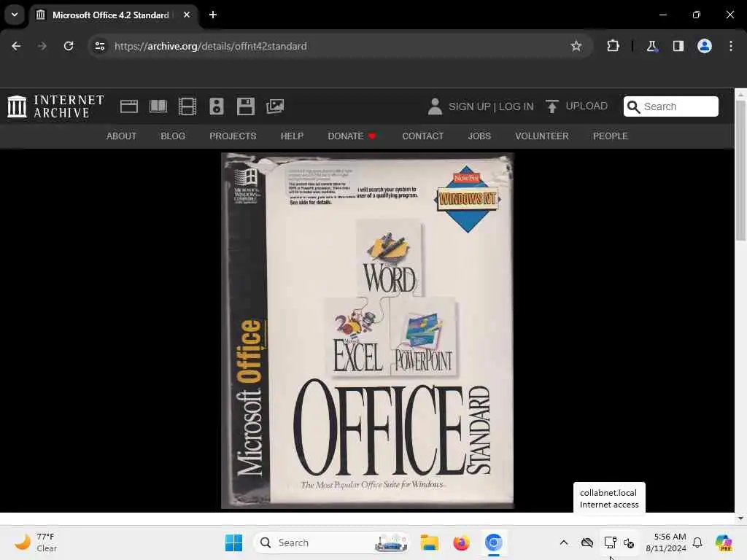Toggle the browser side panel icon
The image size is (747, 560).
pos(678,46)
